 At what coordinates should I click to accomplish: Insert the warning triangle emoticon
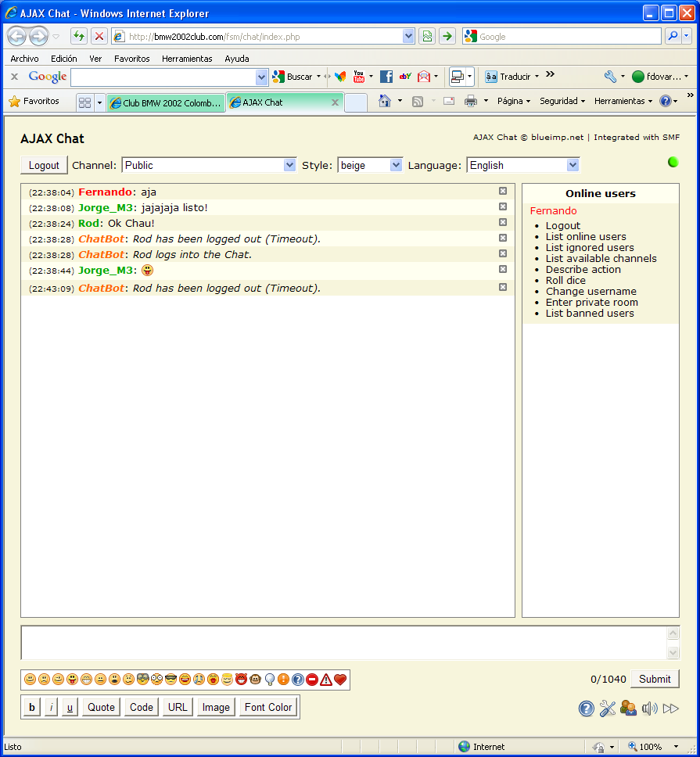tap(326, 680)
